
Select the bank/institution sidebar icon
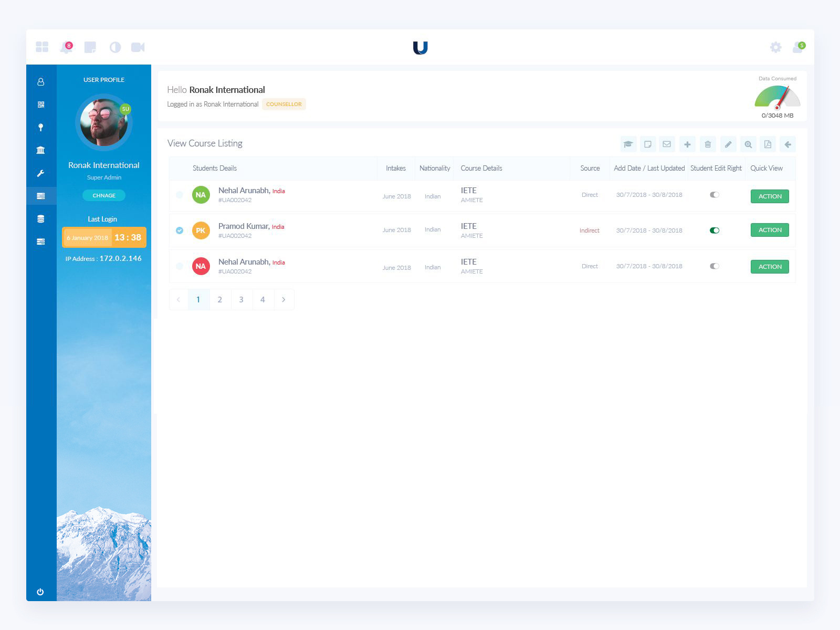pos(41,150)
